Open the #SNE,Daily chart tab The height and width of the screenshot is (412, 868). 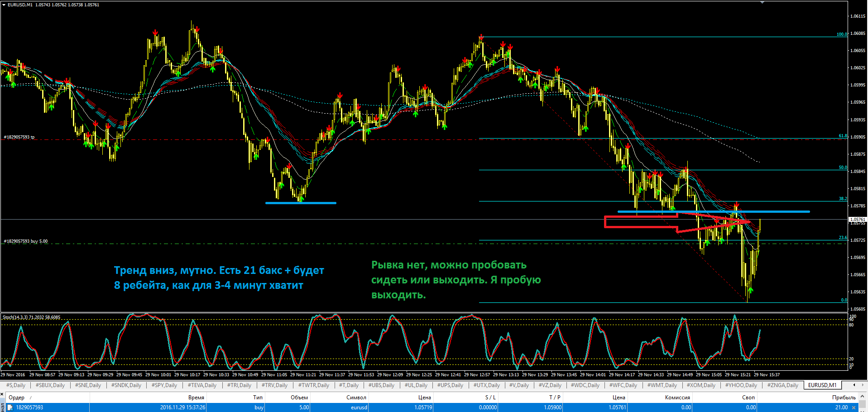tap(88, 385)
